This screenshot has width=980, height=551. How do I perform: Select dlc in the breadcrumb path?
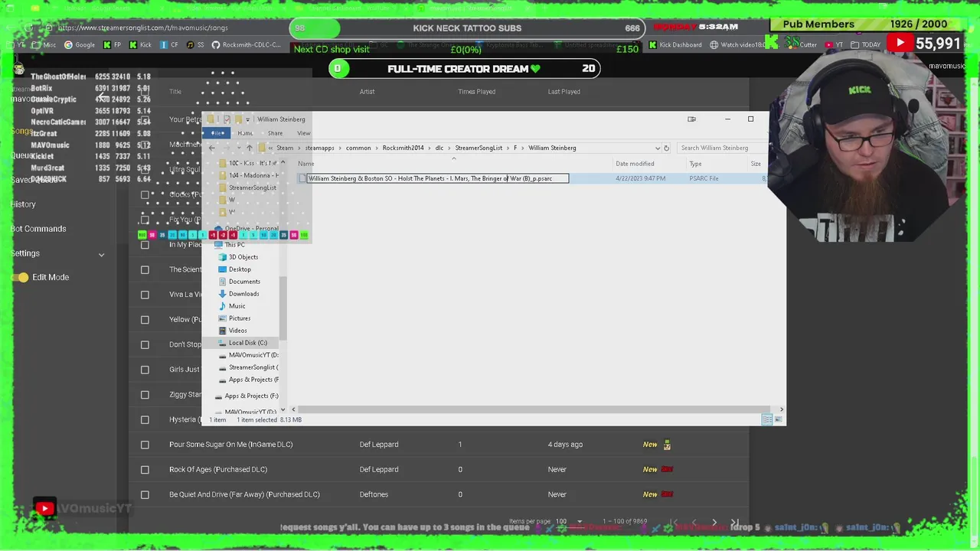439,148
